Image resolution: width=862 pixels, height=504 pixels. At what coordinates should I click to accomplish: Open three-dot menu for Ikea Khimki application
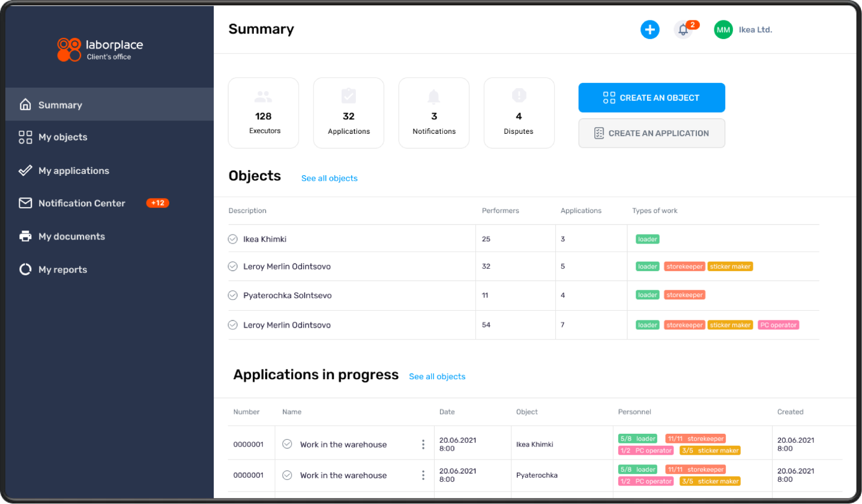(x=423, y=445)
